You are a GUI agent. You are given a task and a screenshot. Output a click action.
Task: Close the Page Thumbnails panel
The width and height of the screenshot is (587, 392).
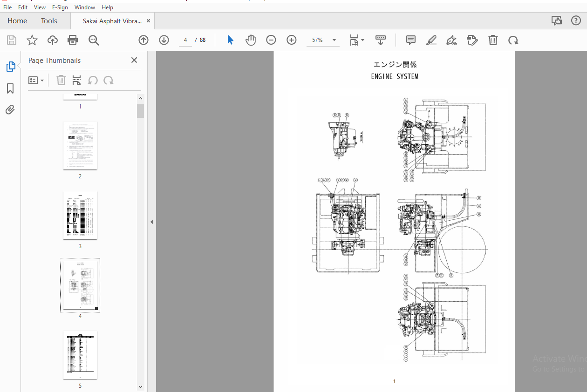tap(134, 60)
